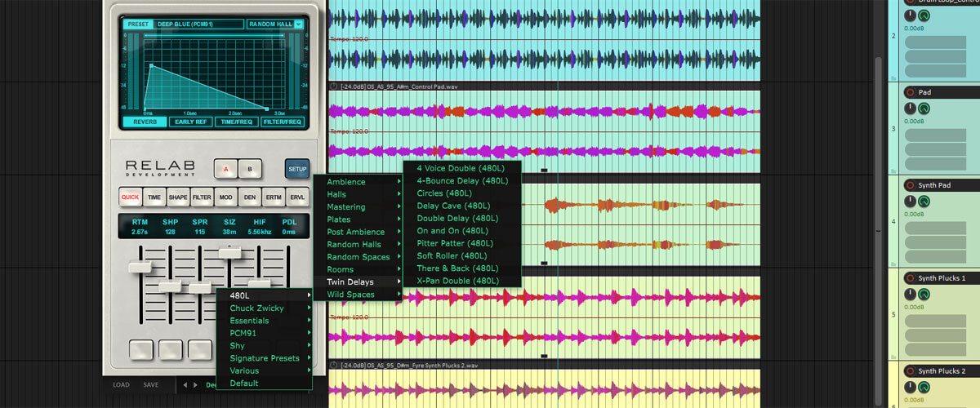Switch to the TIME/FREQ tab
Image resolution: width=980 pixels, height=408 pixels.
[x=237, y=122]
